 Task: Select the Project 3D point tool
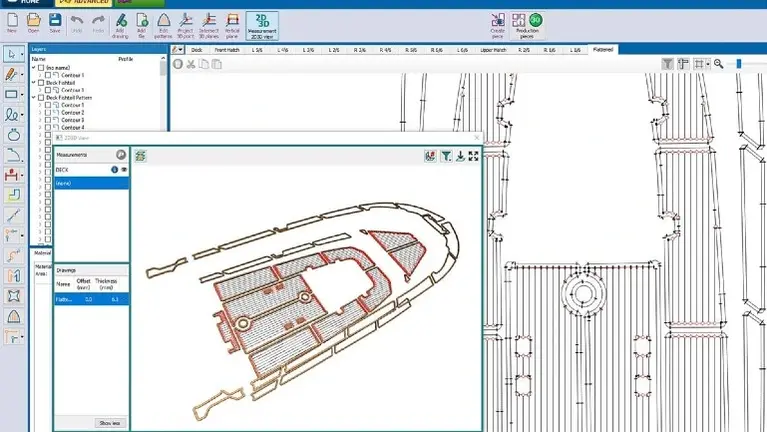(x=187, y=22)
